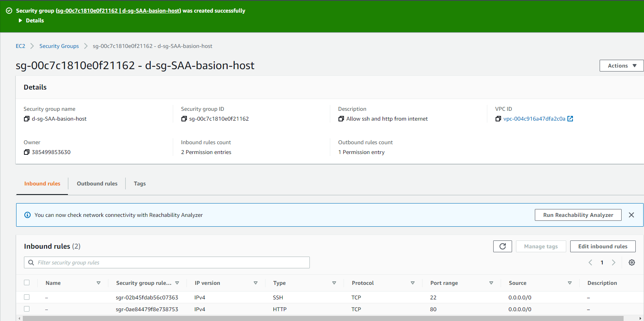Select all inbound rules checkbox in header
The image size is (644, 321).
[x=27, y=282]
